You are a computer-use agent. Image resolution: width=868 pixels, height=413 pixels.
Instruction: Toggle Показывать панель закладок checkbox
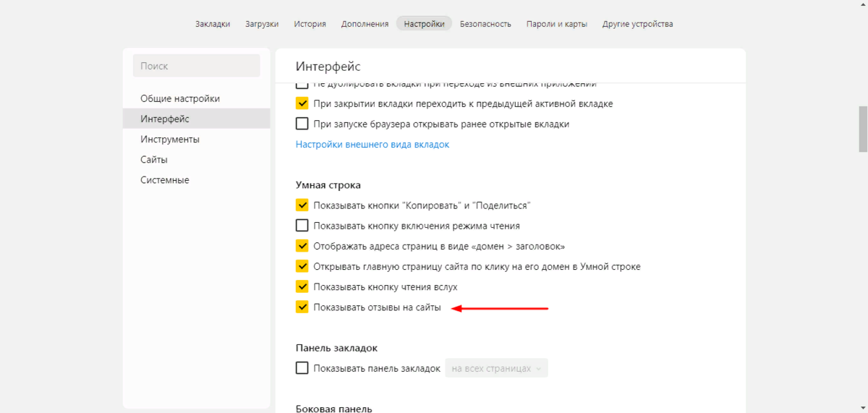[x=302, y=368]
